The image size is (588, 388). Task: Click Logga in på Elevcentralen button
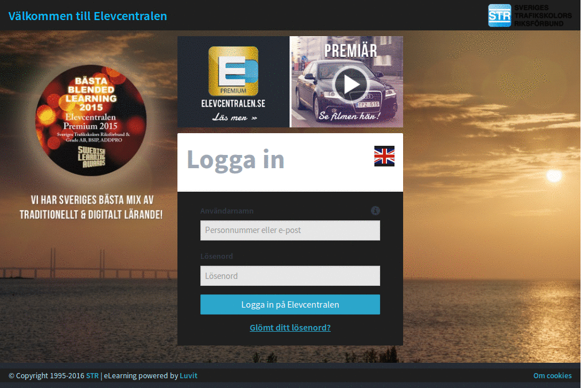(290, 304)
